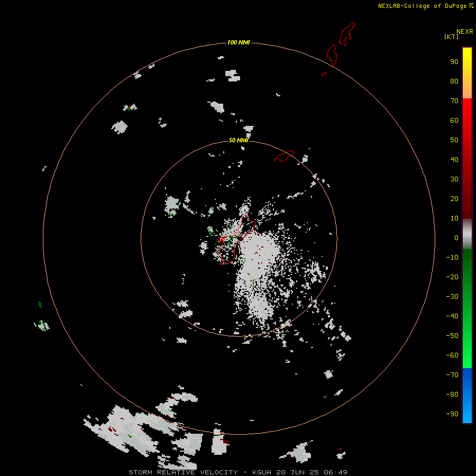Select the 0 value on velocity scale

pos(456,237)
